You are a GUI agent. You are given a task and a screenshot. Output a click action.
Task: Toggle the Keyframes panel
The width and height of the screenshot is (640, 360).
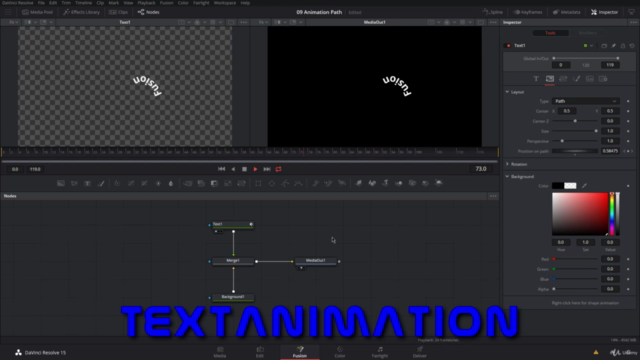pyautogui.click(x=528, y=12)
